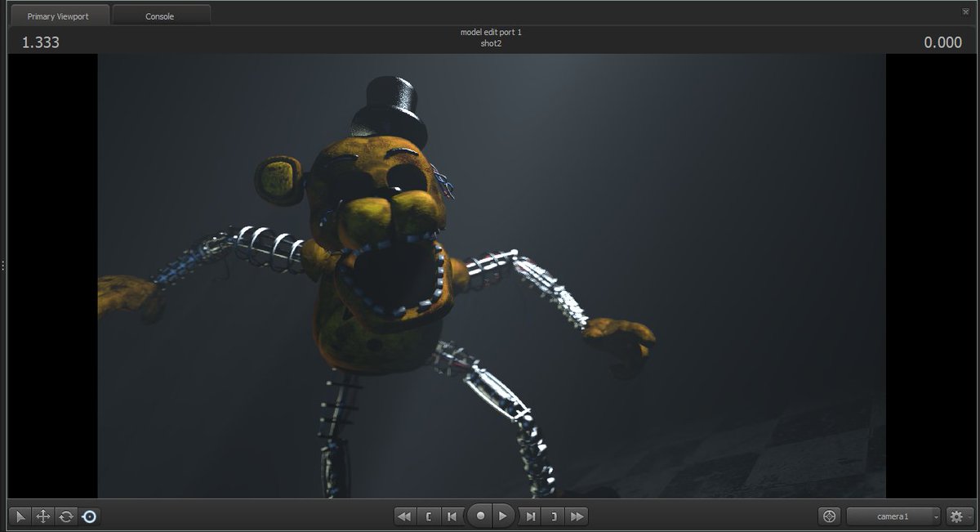Step to the next frame
The image size is (980, 532).
[x=530, y=516]
